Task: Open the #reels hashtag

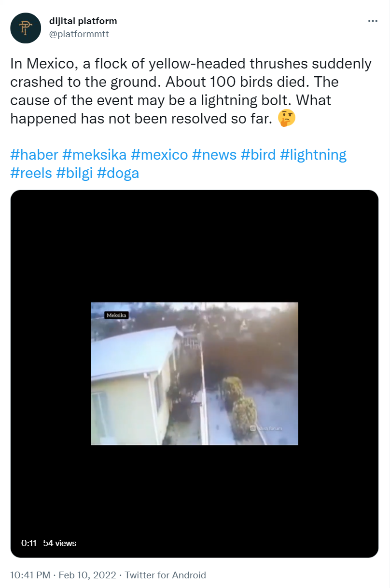Action: [31, 173]
